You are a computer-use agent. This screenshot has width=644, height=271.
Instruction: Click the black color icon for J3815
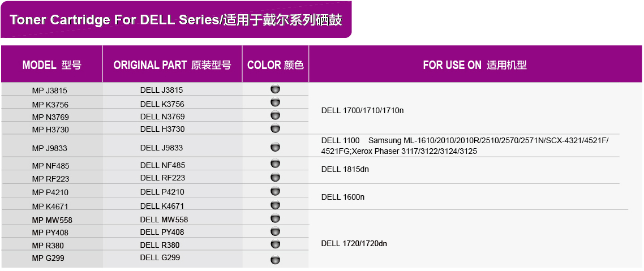pos(276,89)
